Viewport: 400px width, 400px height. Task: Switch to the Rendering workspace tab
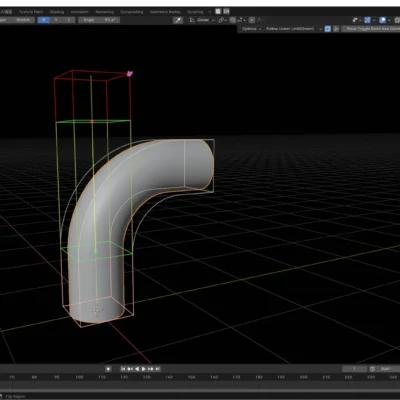coord(104,12)
